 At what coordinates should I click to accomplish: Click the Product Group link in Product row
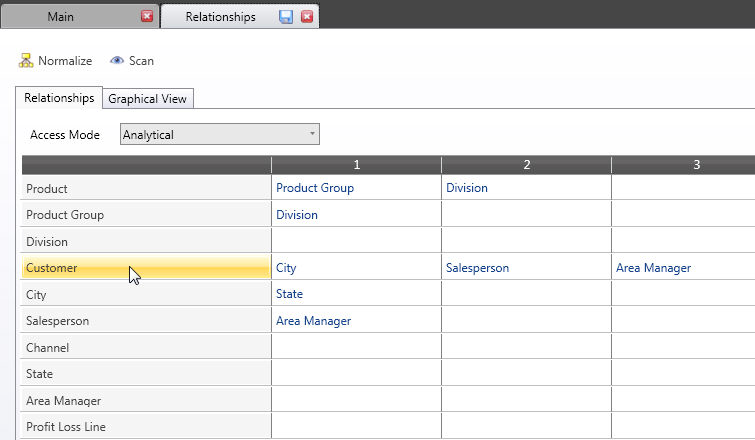click(315, 188)
